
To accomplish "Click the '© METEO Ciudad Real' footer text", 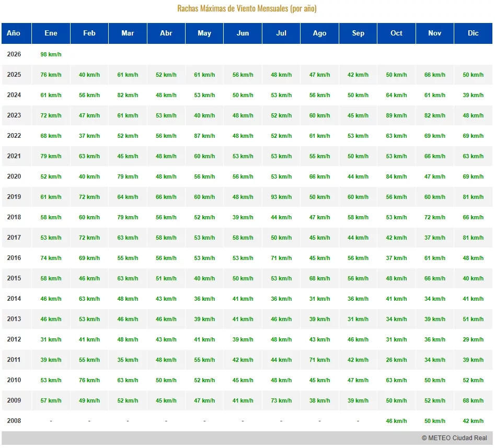I will 454,438.
